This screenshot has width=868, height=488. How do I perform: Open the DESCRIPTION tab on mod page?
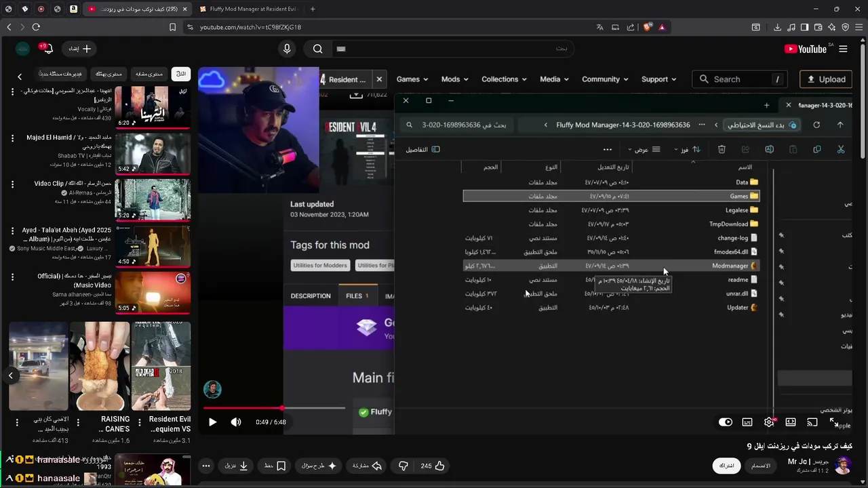pyautogui.click(x=311, y=296)
